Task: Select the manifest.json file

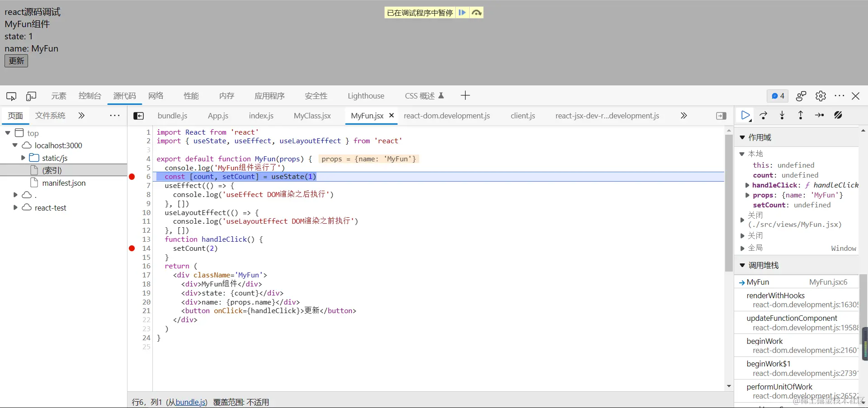Action: (x=63, y=183)
